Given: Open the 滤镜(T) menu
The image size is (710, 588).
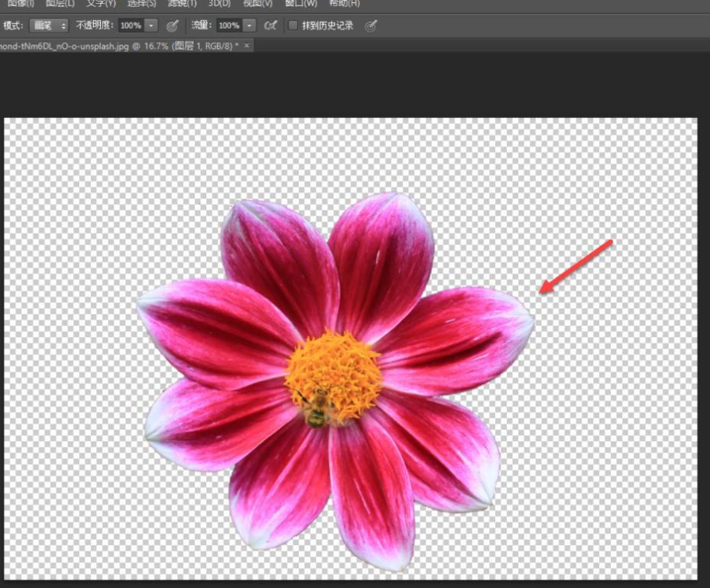Looking at the screenshot, I should coord(182,3).
